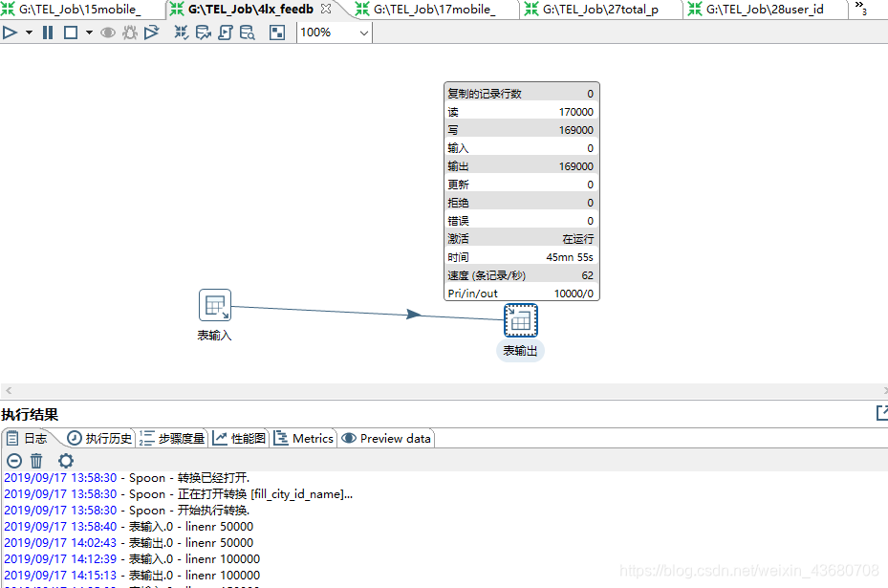Viewport: 888px width, 588px height.
Task: Toggle execution results panel icon
Action: click(x=277, y=33)
